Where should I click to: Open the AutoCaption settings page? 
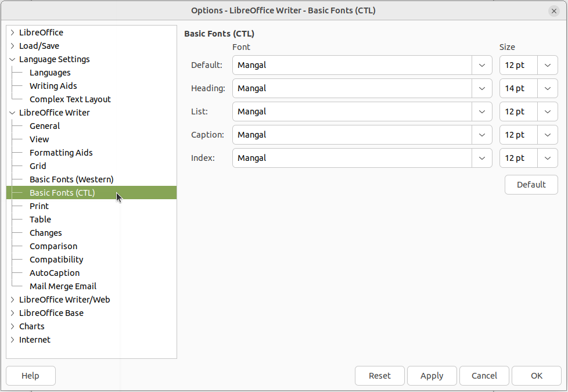point(54,272)
